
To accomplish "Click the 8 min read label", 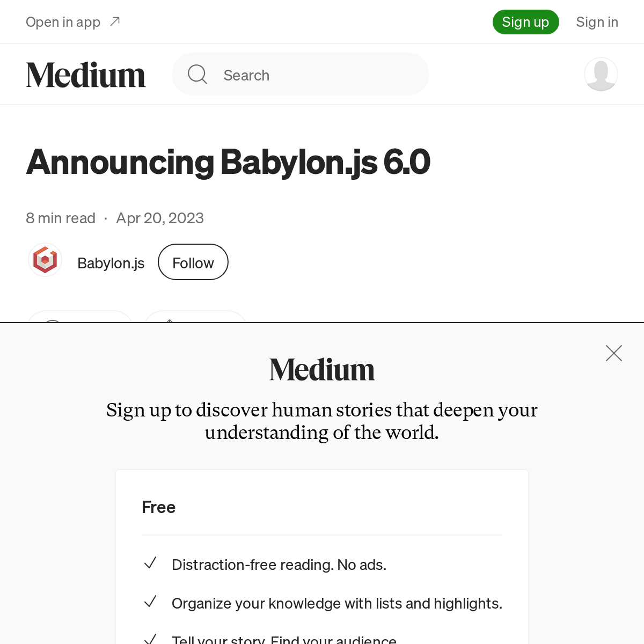I will click(x=61, y=218).
